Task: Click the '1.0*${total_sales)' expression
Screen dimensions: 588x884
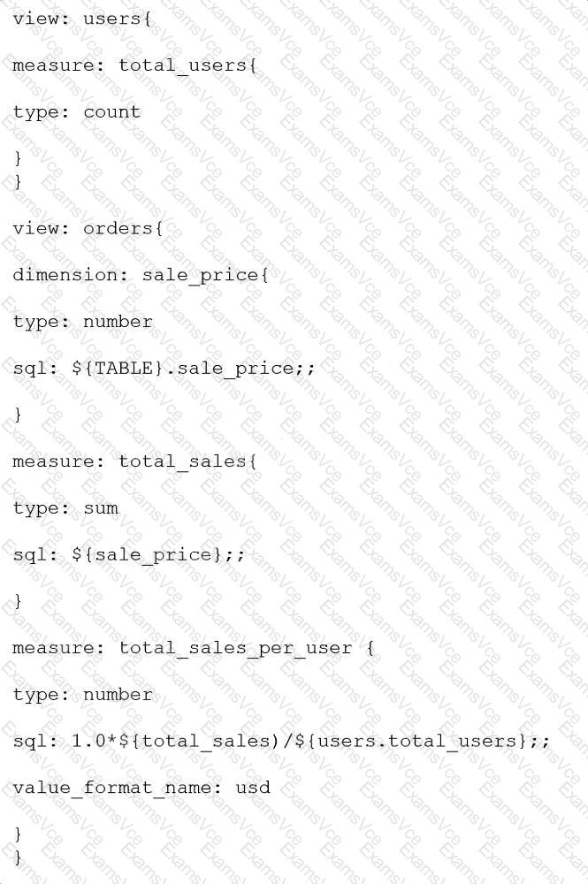Action: pyautogui.click(x=177, y=741)
